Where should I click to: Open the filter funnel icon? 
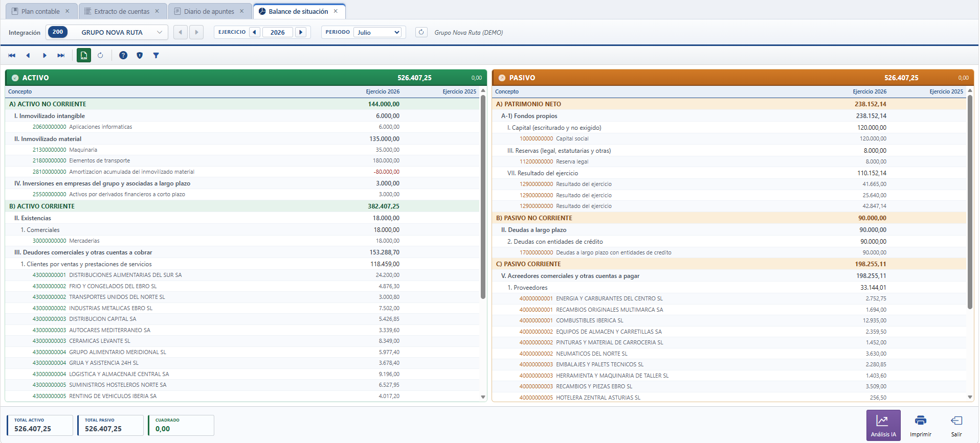point(156,55)
